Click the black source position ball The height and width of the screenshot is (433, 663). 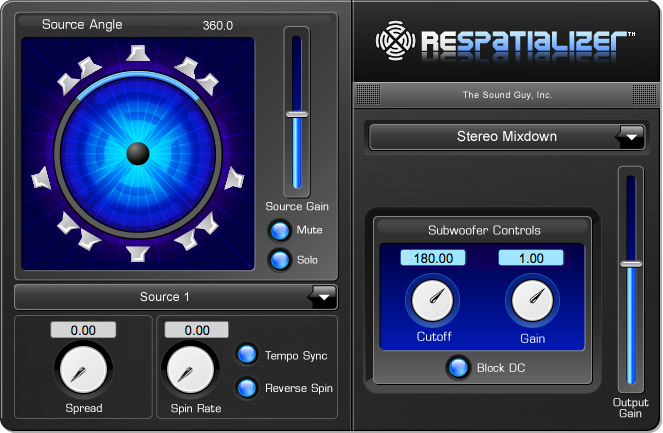pyautogui.click(x=138, y=153)
